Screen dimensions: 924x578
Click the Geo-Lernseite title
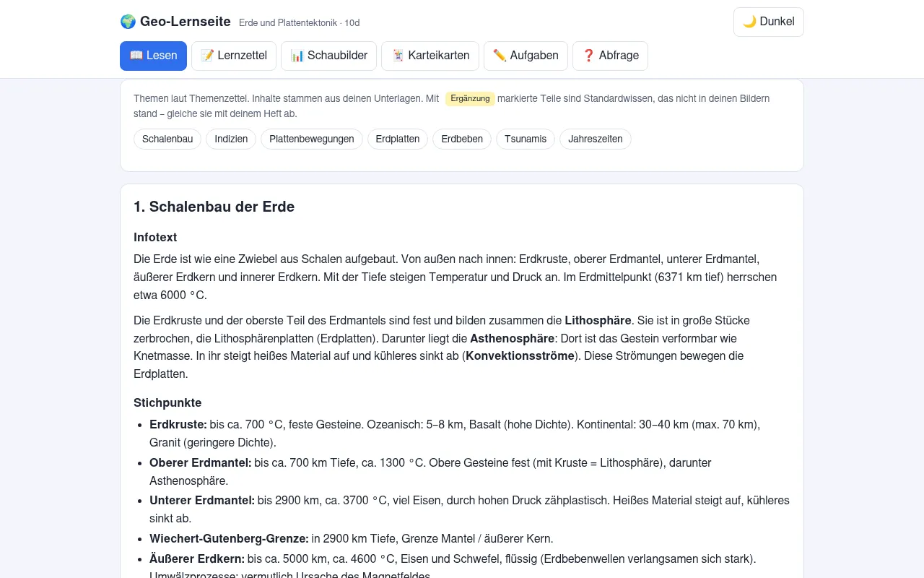187,22
